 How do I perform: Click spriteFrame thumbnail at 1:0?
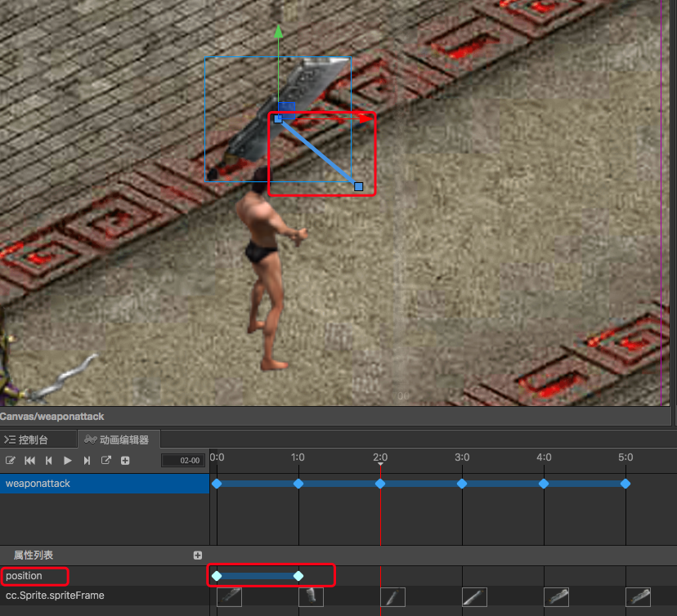click(x=311, y=597)
